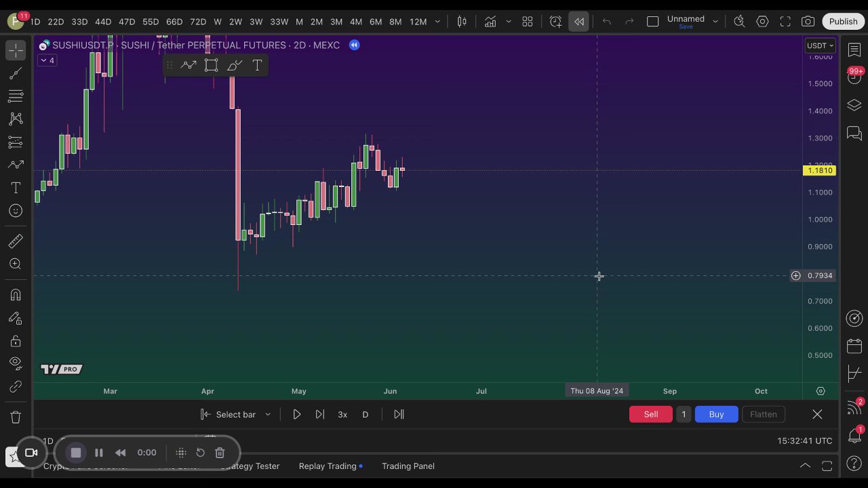
Task: Select the trend line drawing tool
Action: [x=16, y=73]
